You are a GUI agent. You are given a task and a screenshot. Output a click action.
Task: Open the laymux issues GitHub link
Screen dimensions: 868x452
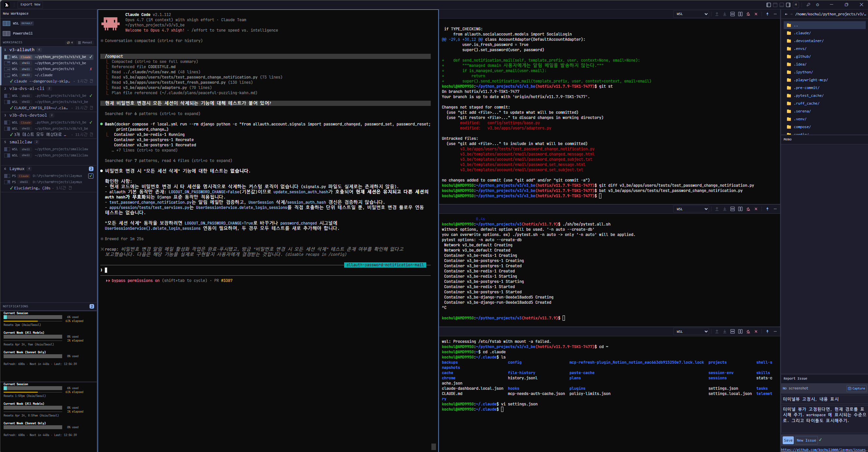pos(823,449)
